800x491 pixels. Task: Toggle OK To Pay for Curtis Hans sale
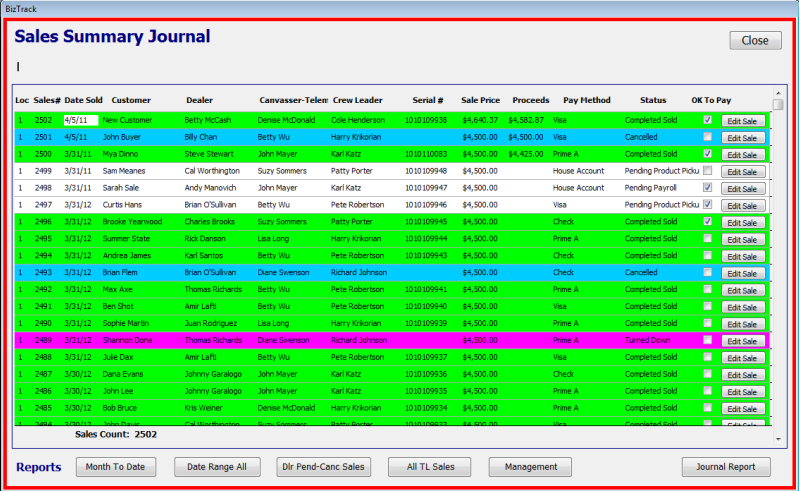point(707,204)
